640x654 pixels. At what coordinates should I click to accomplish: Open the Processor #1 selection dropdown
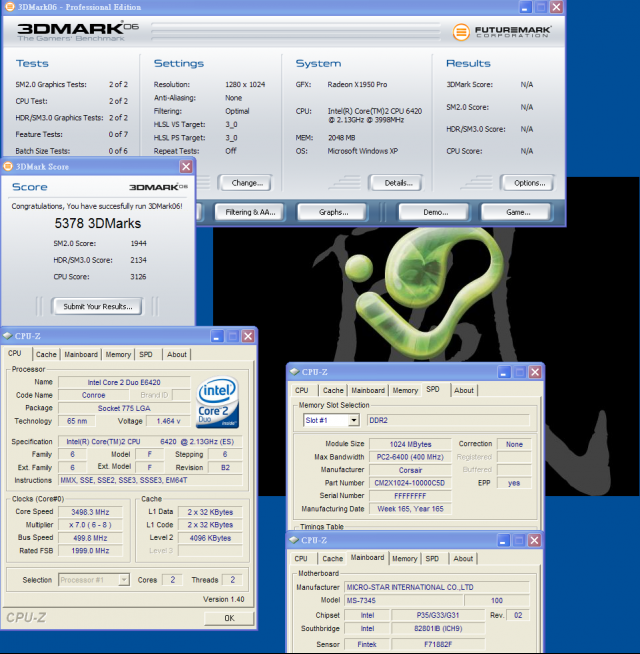124,580
